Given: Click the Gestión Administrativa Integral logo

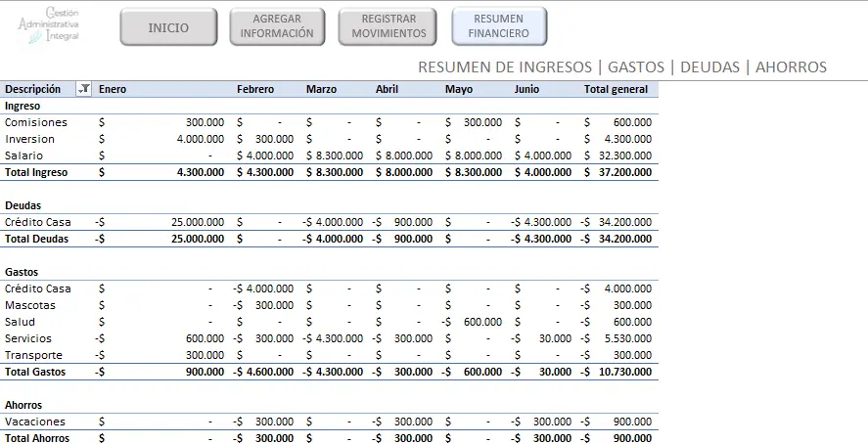Looking at the screenshot, I should point(51,24).
